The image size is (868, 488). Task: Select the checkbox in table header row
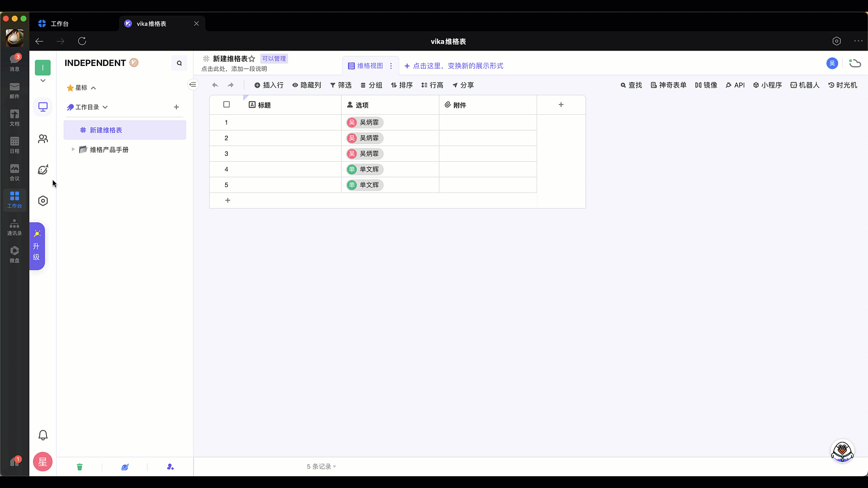[x=226, y=104]
